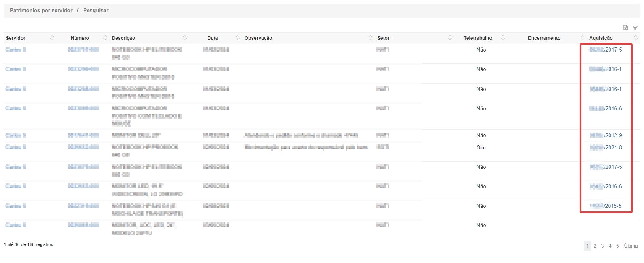Select the Pesquisar breadcrumb item

coord(96,11)
